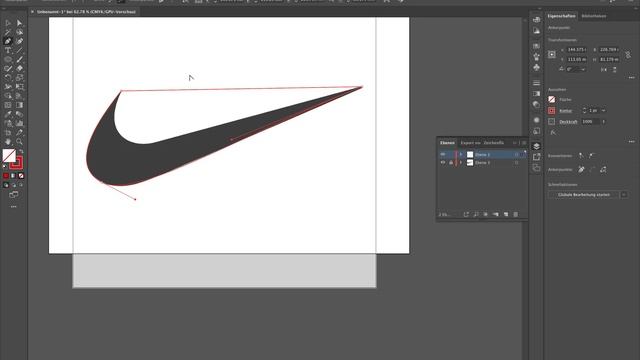Viewport: 640px width, 360px height.
Task: Toggle constrain width and height proportions
Action: [628, 54]
